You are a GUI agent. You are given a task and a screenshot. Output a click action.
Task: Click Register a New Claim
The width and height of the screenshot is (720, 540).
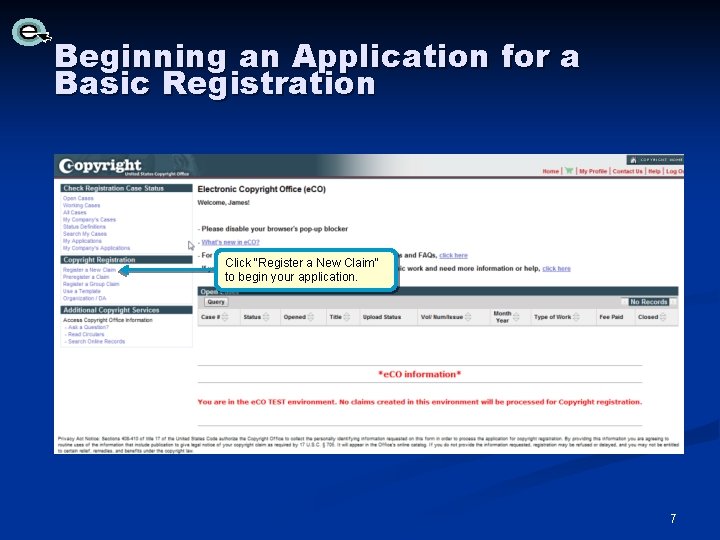coord(89,270)
